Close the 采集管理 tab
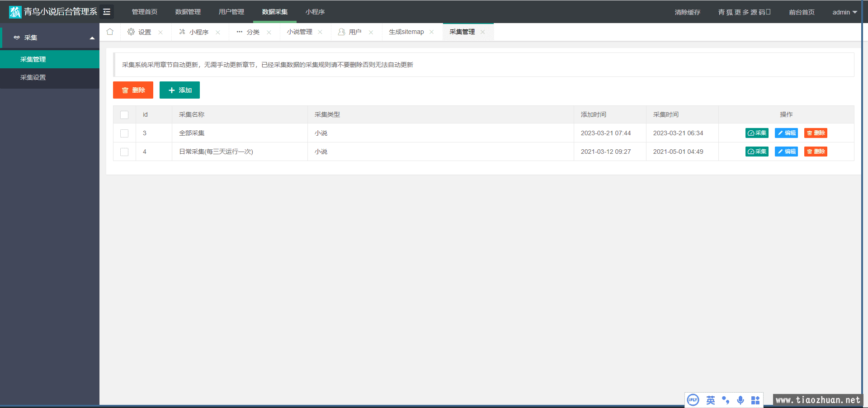868x408 pixels. click(x=483, y=32)
